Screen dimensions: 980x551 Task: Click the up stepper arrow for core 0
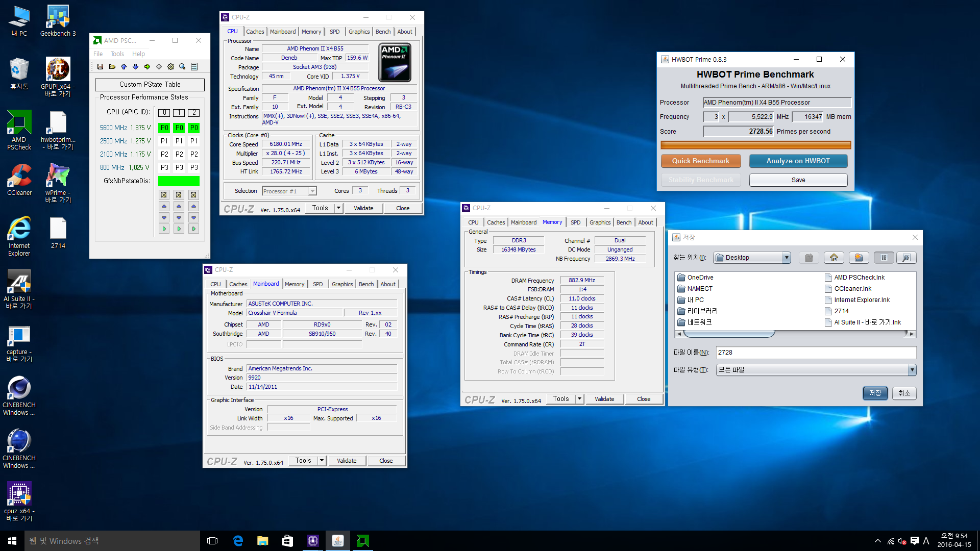pyautogui.click(x=164, y=206)
